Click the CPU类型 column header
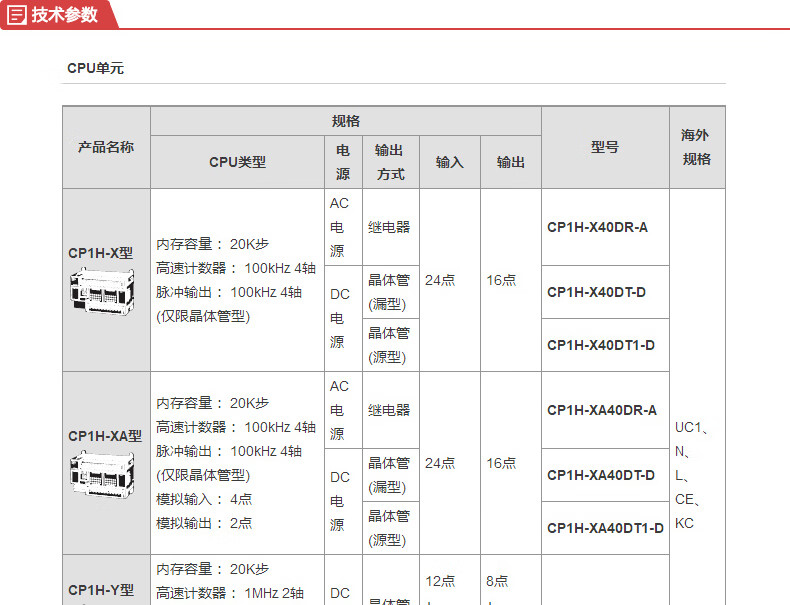Screen dimensions: 790x605 237,162
